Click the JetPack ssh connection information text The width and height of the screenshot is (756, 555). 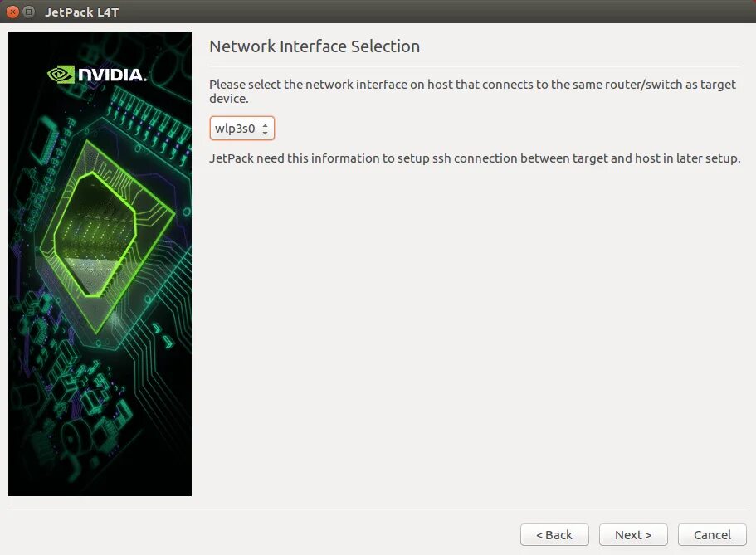coord(475,158)
